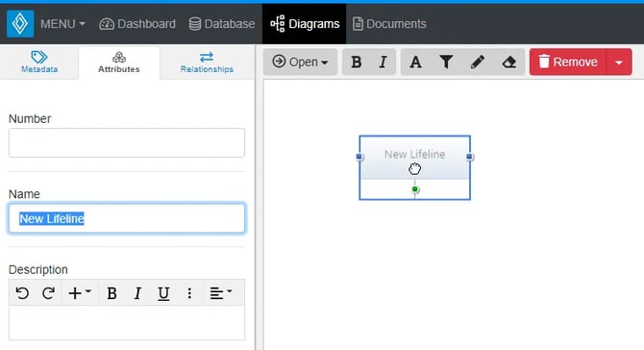
Task: Open the MENU dropdown
Action: point(62,24)
